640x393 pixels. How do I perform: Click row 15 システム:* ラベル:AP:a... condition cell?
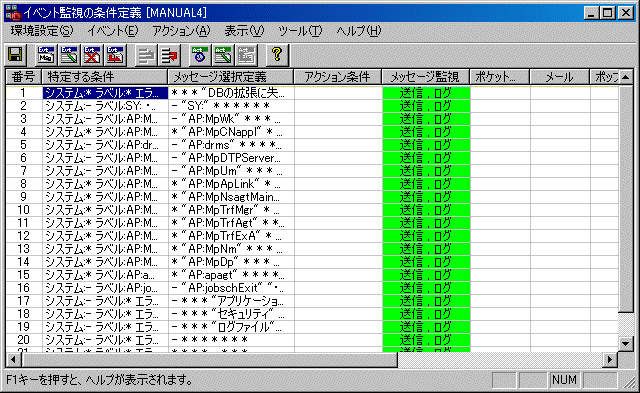105,275
